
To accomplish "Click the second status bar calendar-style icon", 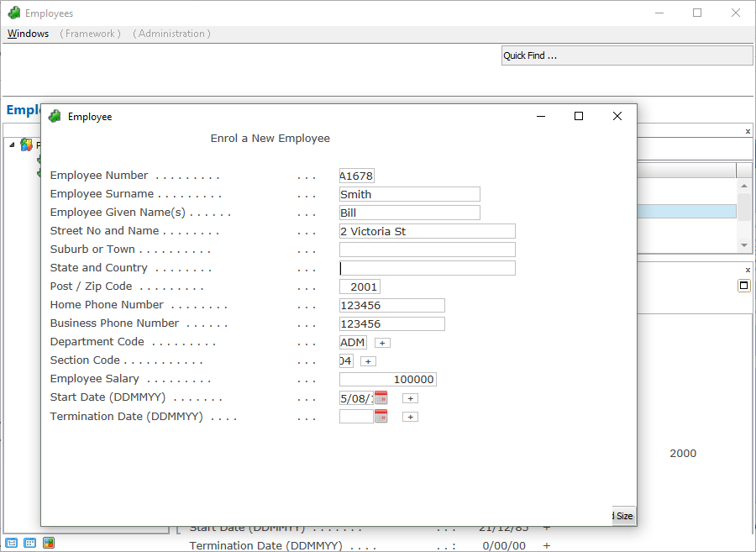I will click(30, 543).
